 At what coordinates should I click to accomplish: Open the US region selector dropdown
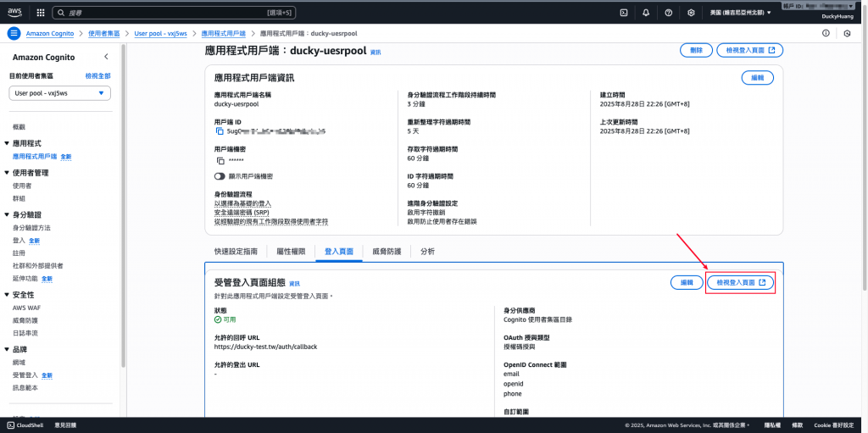click(740, 12)
